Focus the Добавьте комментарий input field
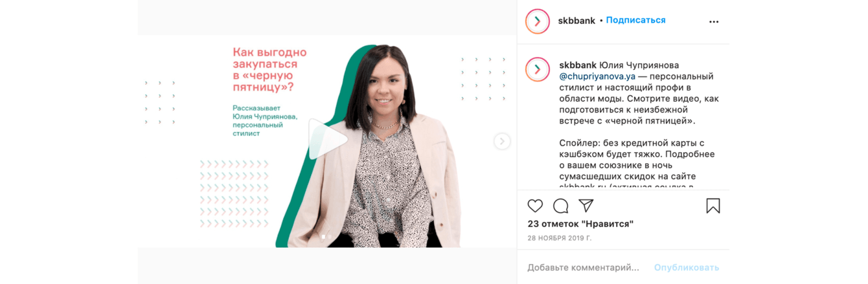Screen dimensions: 868x284 click(x=583, y=267)
